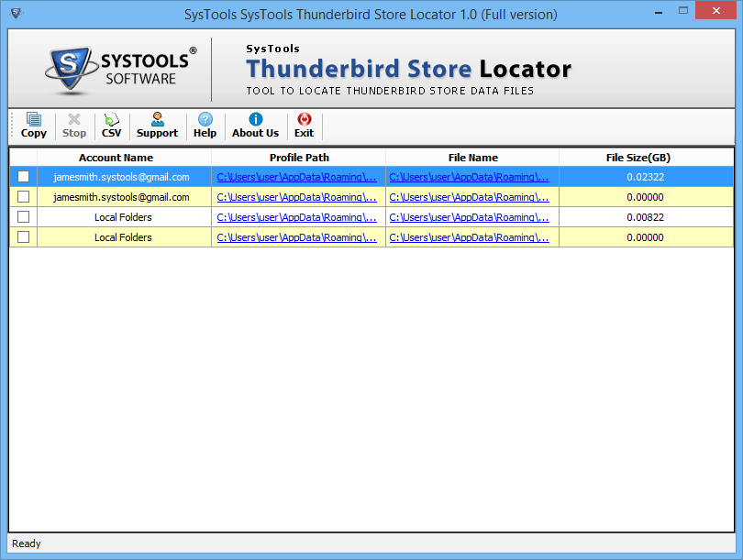Click the file size value 0.02322
743x560 pixels.
[x=646, y=177]
